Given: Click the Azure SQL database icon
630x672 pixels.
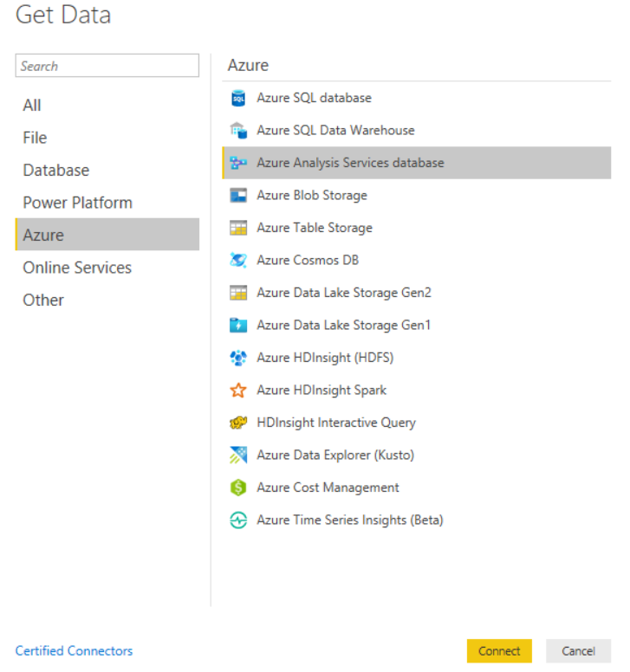Looking at the screenshot, I should pos(238,98).
